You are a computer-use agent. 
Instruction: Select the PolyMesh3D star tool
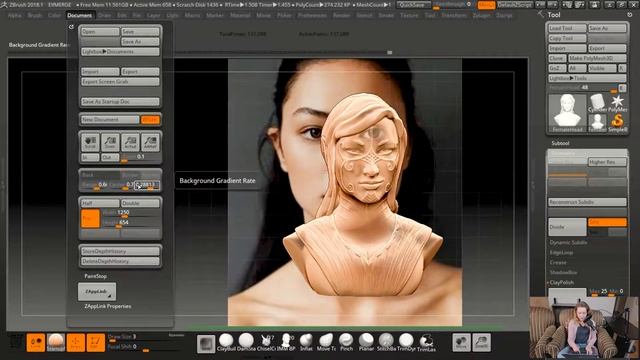pos(618,103)
